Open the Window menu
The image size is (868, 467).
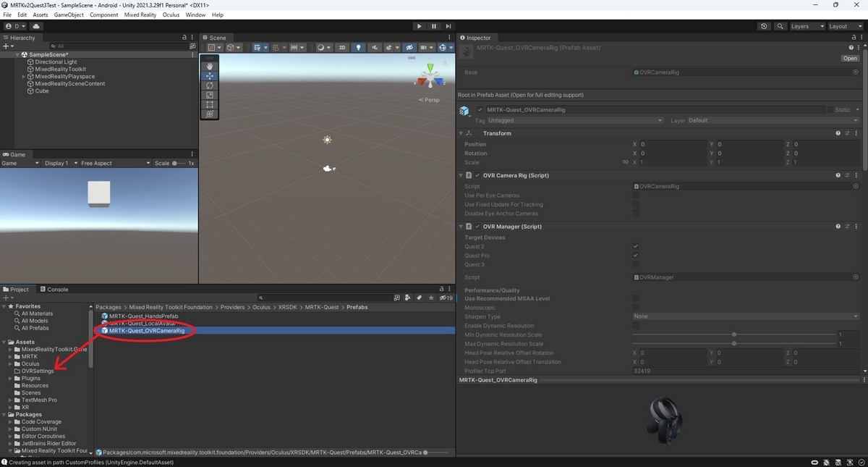[x=195, y=14]
